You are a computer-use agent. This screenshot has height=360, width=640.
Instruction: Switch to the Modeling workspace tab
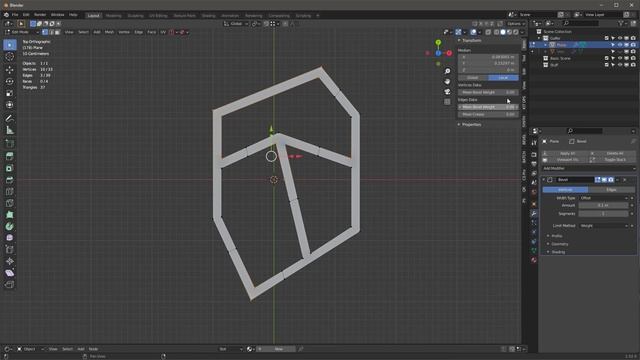[x=113, y=16]
